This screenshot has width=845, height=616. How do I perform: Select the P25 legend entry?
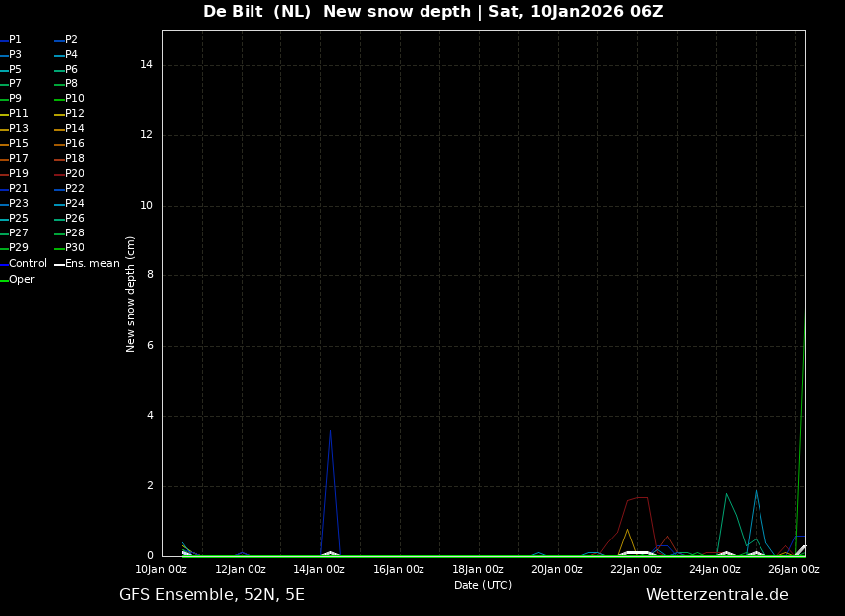coord(18,219)
